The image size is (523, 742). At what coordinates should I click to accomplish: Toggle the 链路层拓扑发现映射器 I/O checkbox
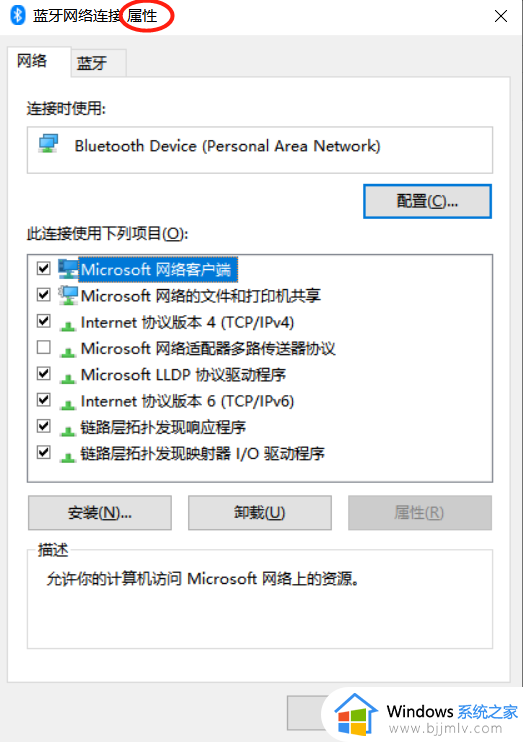44,452
